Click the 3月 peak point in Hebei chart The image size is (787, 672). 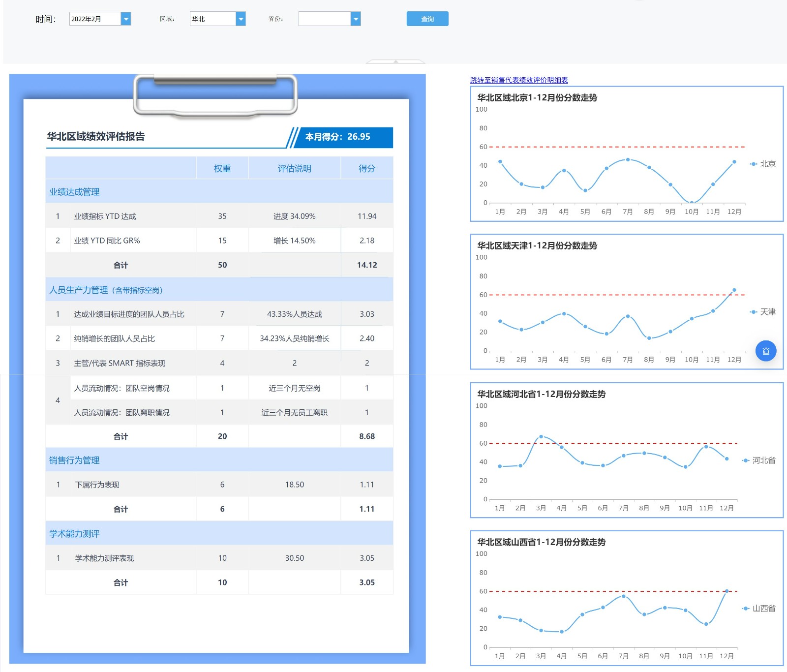click(541, 437)
